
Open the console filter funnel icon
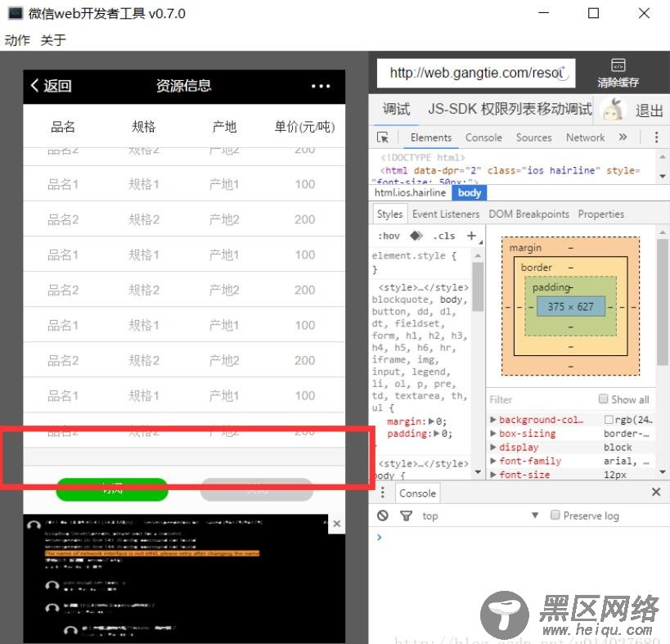click(x=406, y=516)
